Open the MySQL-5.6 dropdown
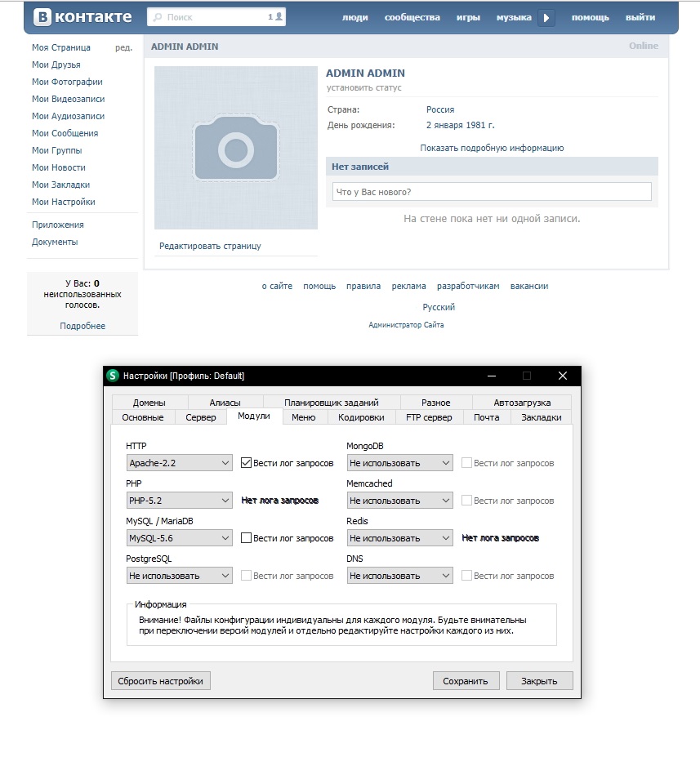 (179, 538)
